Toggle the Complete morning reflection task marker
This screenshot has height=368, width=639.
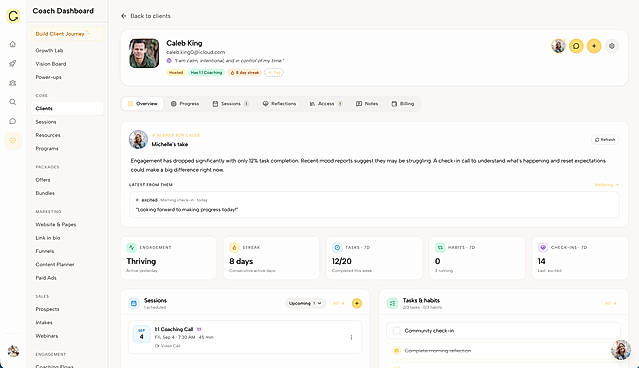click(396, 350)
